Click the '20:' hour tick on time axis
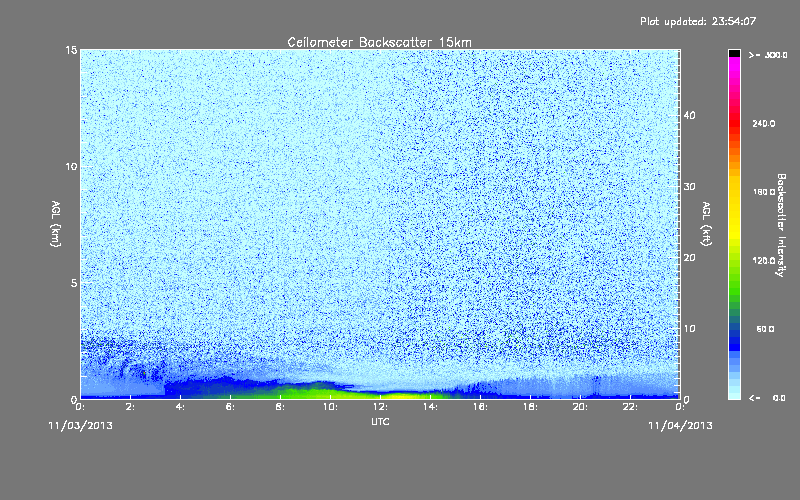800x500 pixels. (x=580, y=407)
